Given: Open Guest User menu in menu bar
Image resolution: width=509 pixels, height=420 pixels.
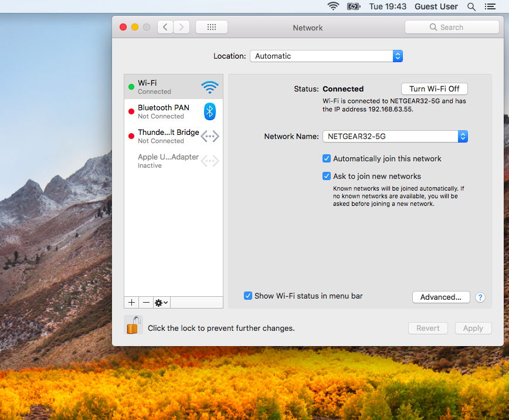Looking at the screenshot, I should pos(436,6).
